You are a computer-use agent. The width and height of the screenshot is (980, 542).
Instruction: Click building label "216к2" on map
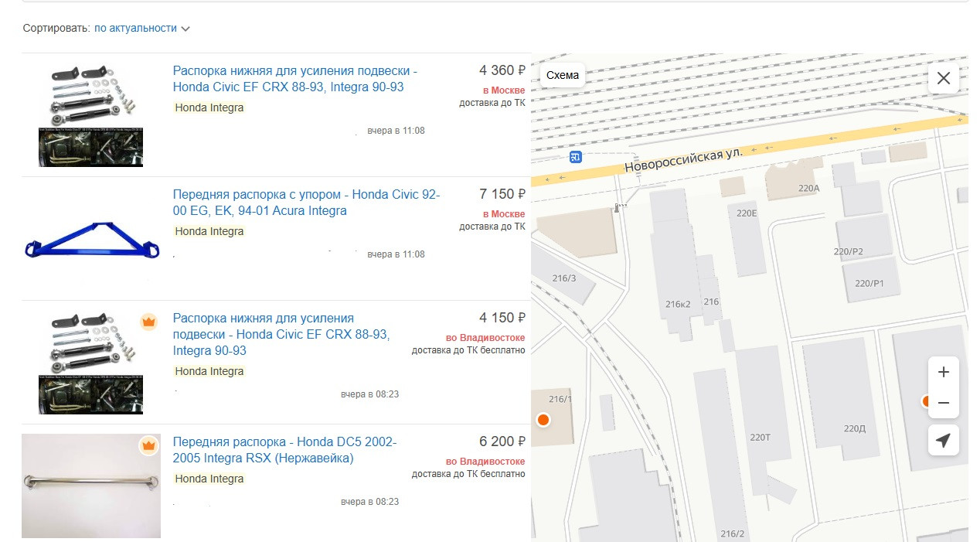[678, 304]
